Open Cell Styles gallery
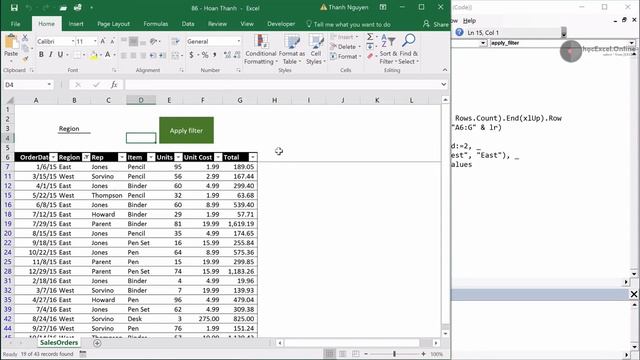 click(x=316, y=49)
